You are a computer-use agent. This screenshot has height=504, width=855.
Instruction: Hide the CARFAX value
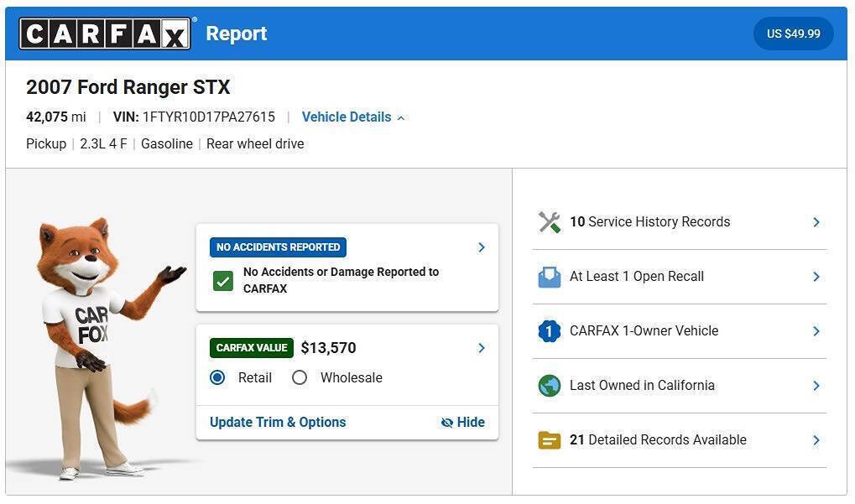[462, 423]
